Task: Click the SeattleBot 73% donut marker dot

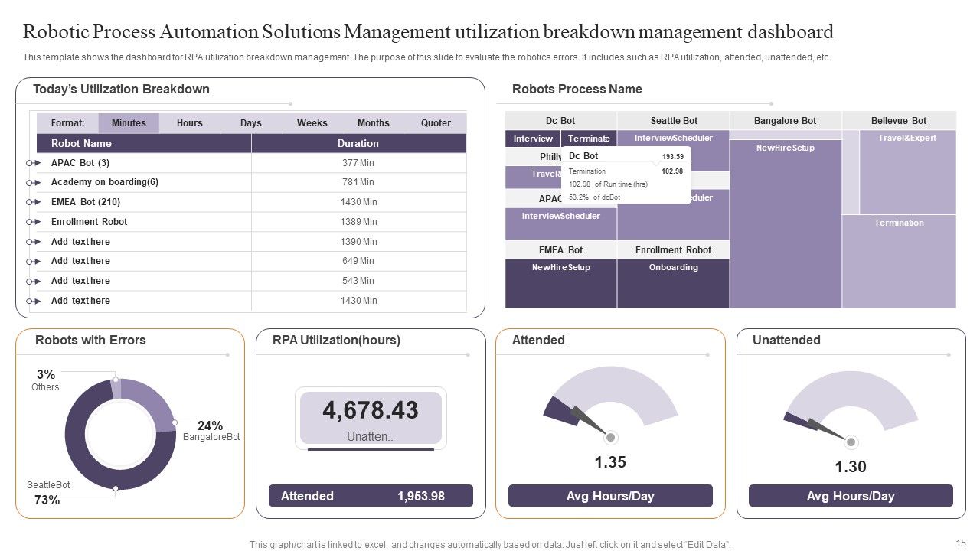Action: click(116, 487)
